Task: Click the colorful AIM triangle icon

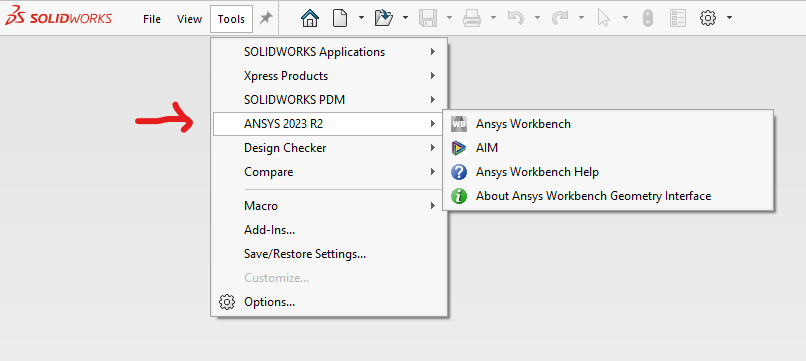Action: (x=459, y=148)
